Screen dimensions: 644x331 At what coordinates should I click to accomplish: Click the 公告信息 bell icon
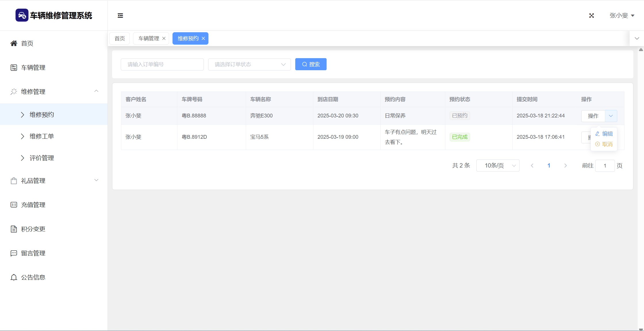[x=14, y=277]
